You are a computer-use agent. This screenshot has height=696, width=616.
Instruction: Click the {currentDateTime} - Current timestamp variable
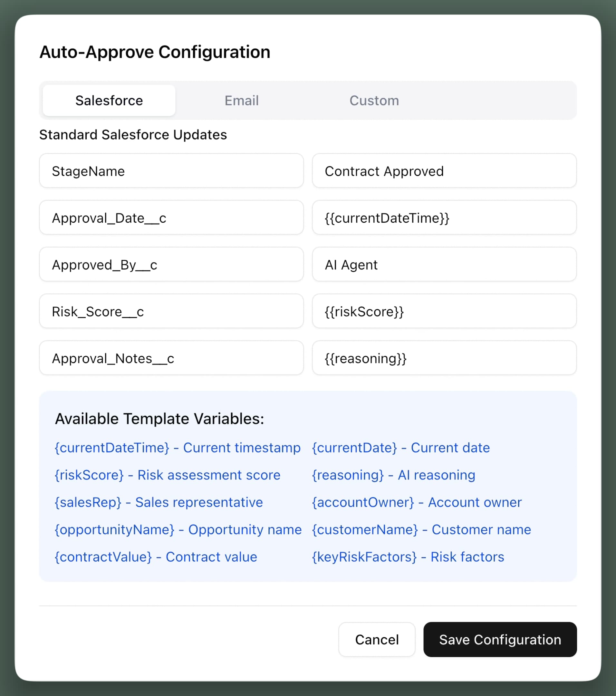[178, 448]
